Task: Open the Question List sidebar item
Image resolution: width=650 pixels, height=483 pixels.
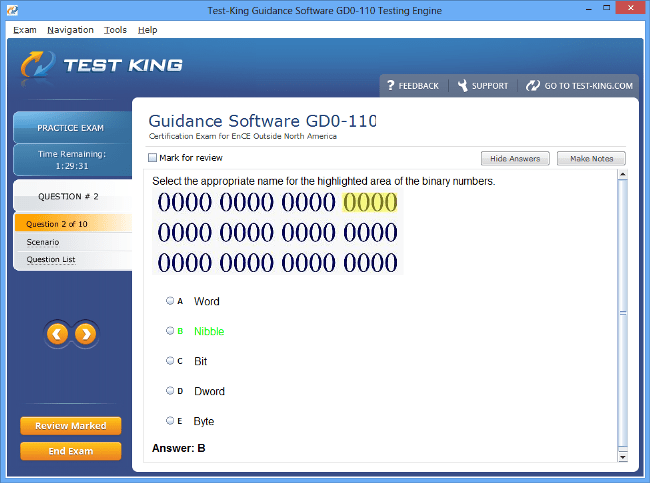Action: [51, 260]
